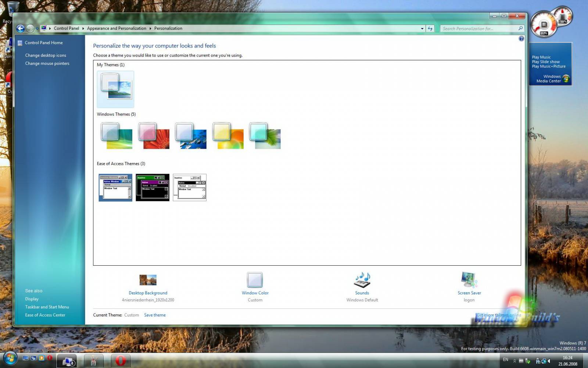588x368 pixels.
Task: Open the Recent Pages dropdown beside the Forward button
Action: (x=37, y=28)
